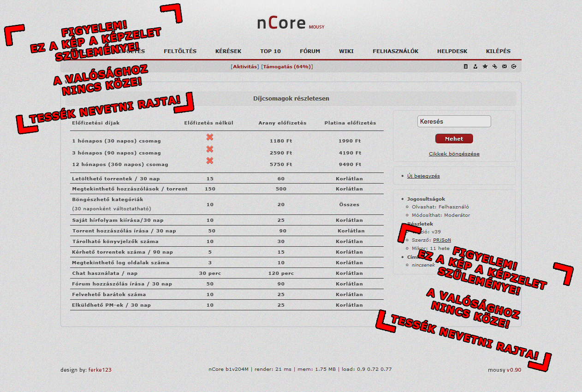
Task: Click the Kérhető torrentek száma / 90 nap label
Action: click(x=123, y=252)
